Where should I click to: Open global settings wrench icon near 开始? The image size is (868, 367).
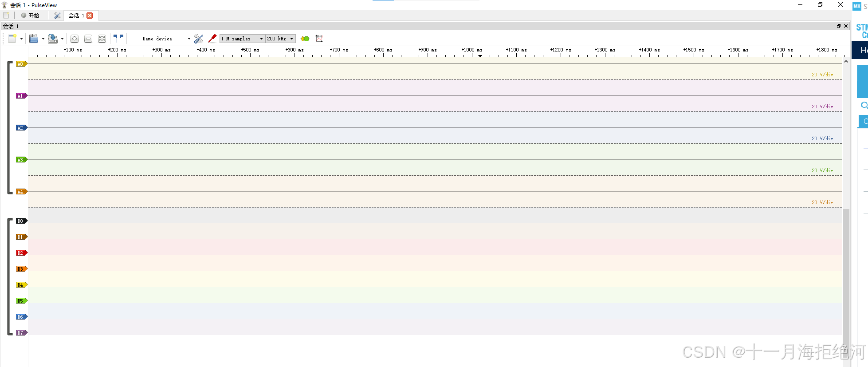[57, 16]
